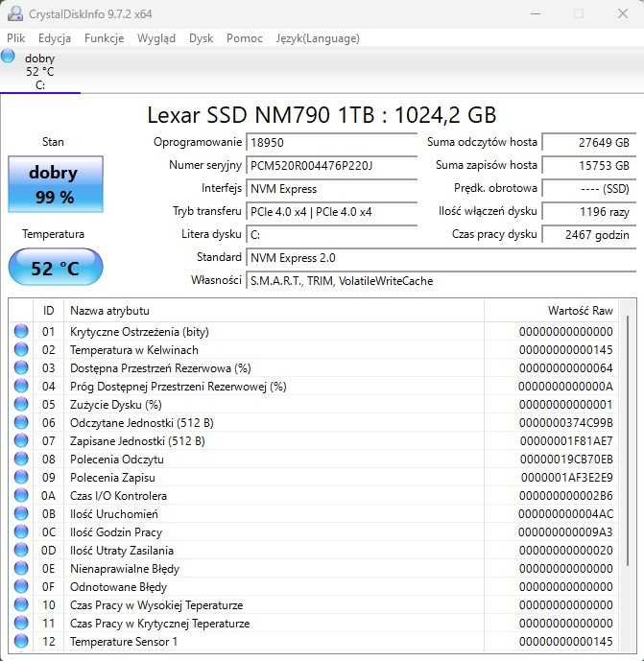644x661 pixels.
Task: Click status orb for attribute 05 Zużycie Dysku
Action: (x=21, y=404)
